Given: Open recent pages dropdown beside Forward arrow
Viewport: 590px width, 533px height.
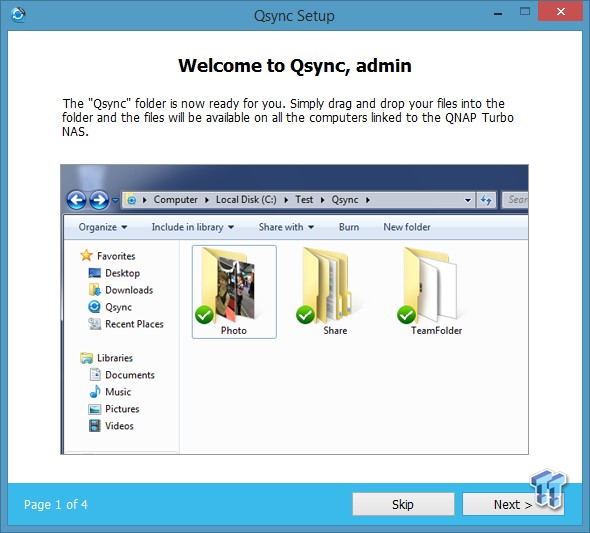Looking at the screenshot, I should pyautogui.click(x=115, y=200).
